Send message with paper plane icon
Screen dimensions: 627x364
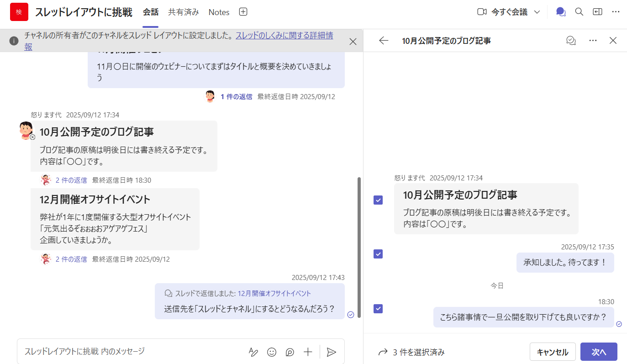pyautogui.click(x=332, y=352)
